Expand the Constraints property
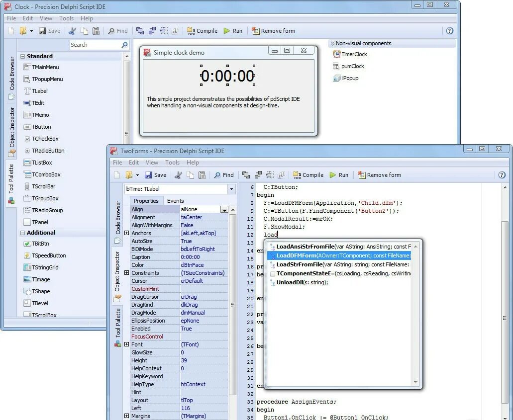Image resolution: width=513 pixels, height=420 pixels. pyautogui.click(x=126, y=272)
